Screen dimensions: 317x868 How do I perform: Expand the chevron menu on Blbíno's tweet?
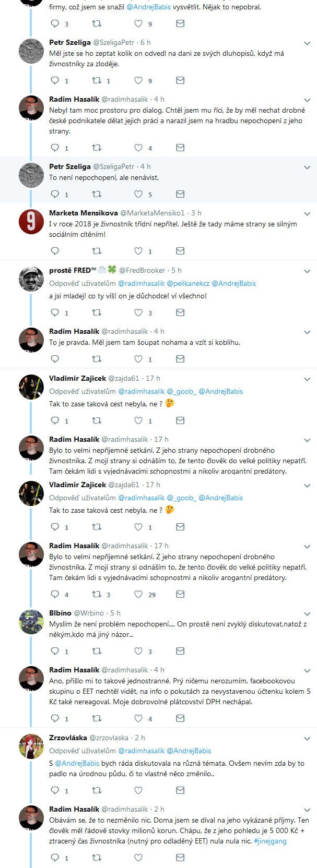tap(307, 614)
